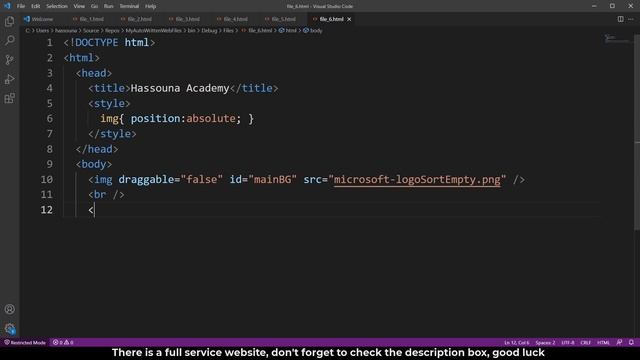Open the Manage gear icon
Screen dimensions: 640x360
click(9, 329)
